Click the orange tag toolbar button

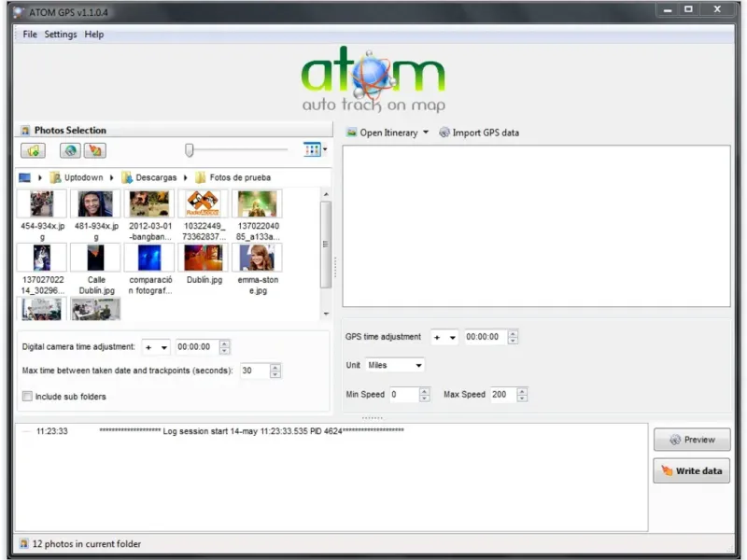[95, 150]
